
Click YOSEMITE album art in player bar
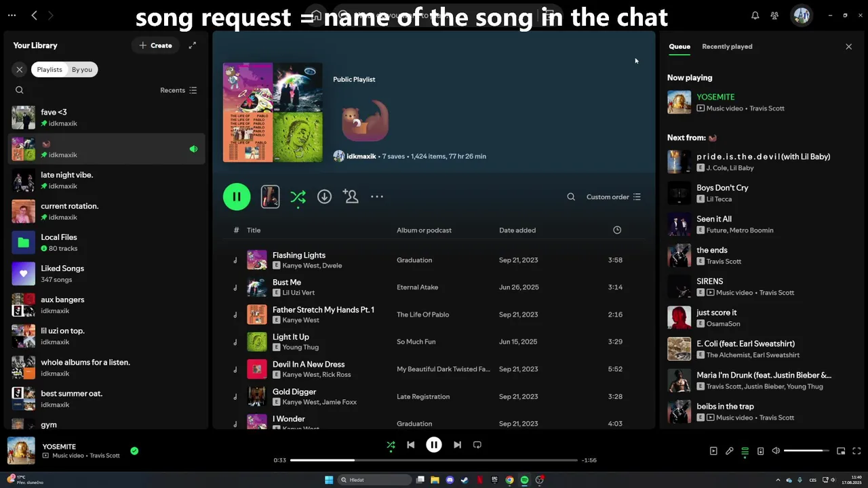(x=21, y=451)
